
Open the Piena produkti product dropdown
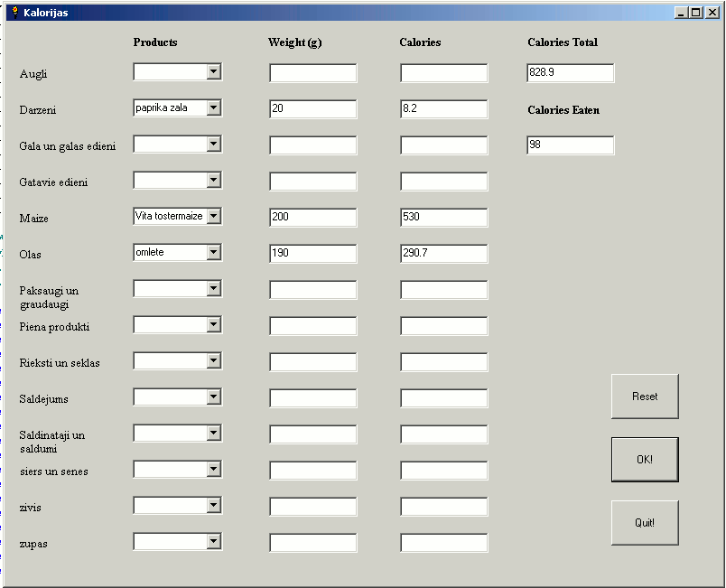pyautogui.click(x=213, y=325)
